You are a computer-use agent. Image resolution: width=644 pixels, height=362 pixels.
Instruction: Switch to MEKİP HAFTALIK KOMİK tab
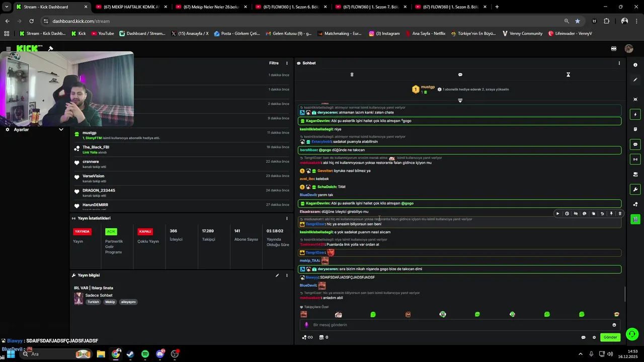(x=132, y=7)
